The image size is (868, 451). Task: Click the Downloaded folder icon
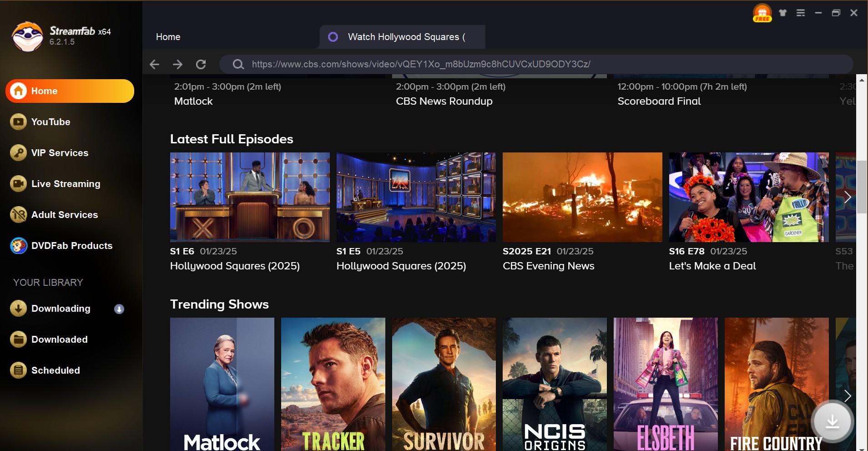coord(18,340)
